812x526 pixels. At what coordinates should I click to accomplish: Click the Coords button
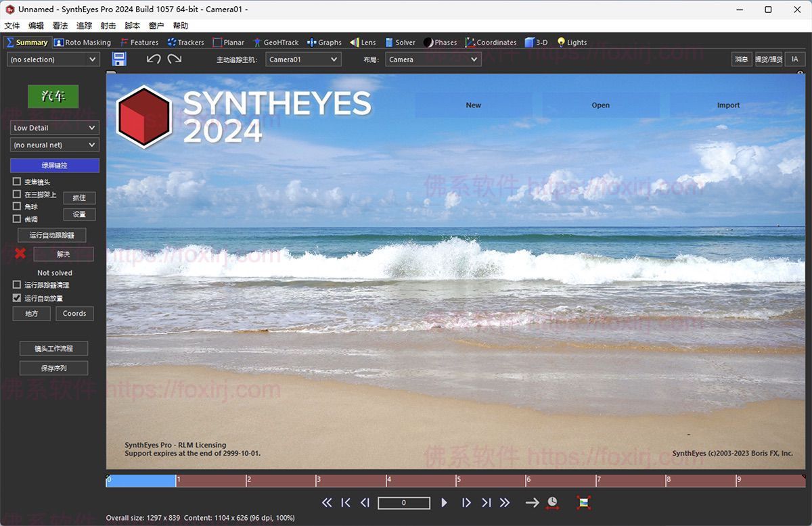(74, 313)
